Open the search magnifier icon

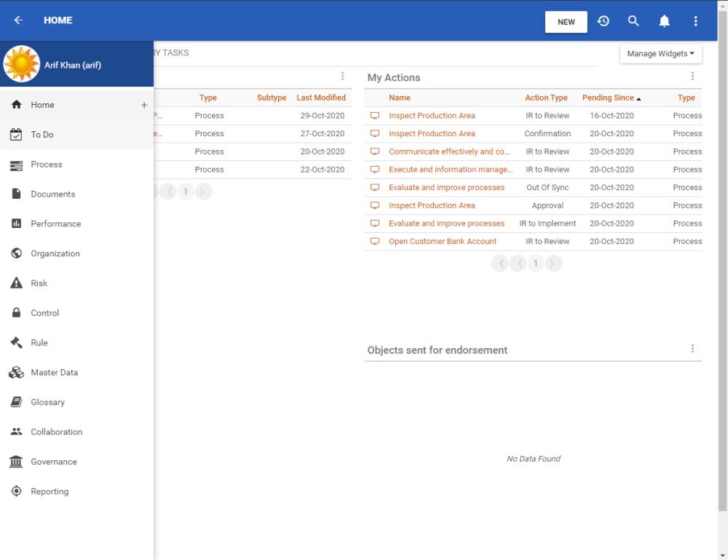click(x=633, y=21)
